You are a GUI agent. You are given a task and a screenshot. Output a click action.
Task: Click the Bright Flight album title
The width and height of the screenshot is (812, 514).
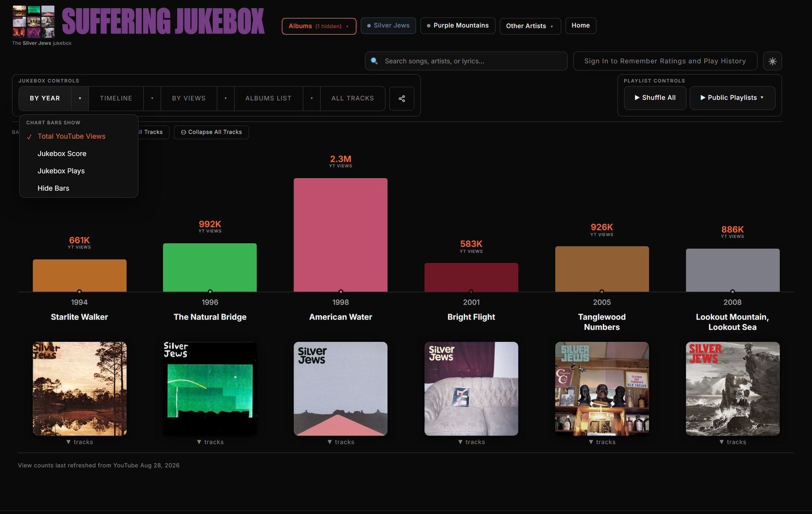tap(472, 317)
